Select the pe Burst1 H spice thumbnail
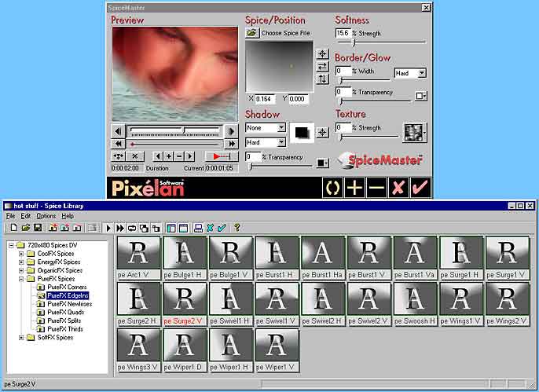The image size is (539, 392). click(x=277, y=258)
